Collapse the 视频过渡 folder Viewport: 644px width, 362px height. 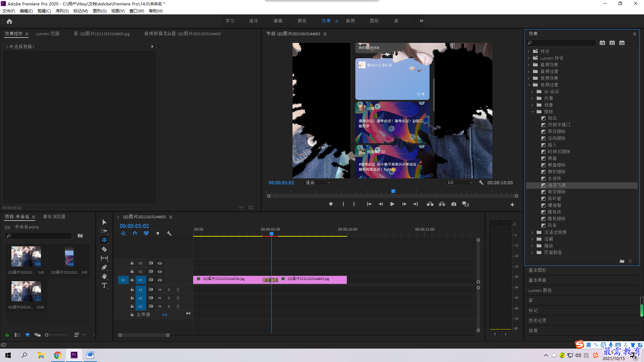pos(529,85)
